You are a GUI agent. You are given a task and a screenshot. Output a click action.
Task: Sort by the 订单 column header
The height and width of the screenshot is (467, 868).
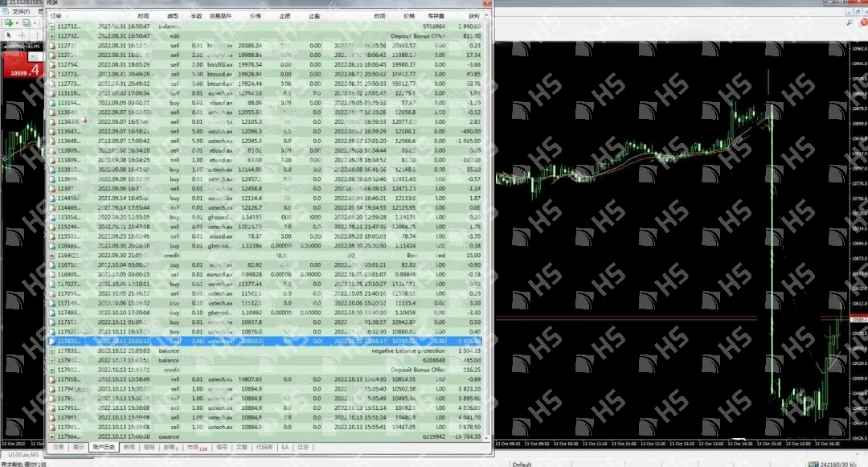[56, 16]
